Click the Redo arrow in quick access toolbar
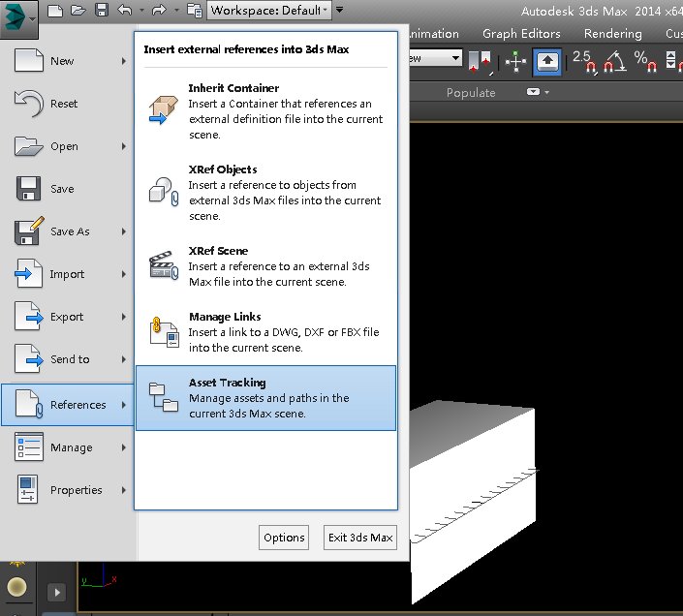The image size is (683, 616). pyautogui.click(x=159, y=10)
